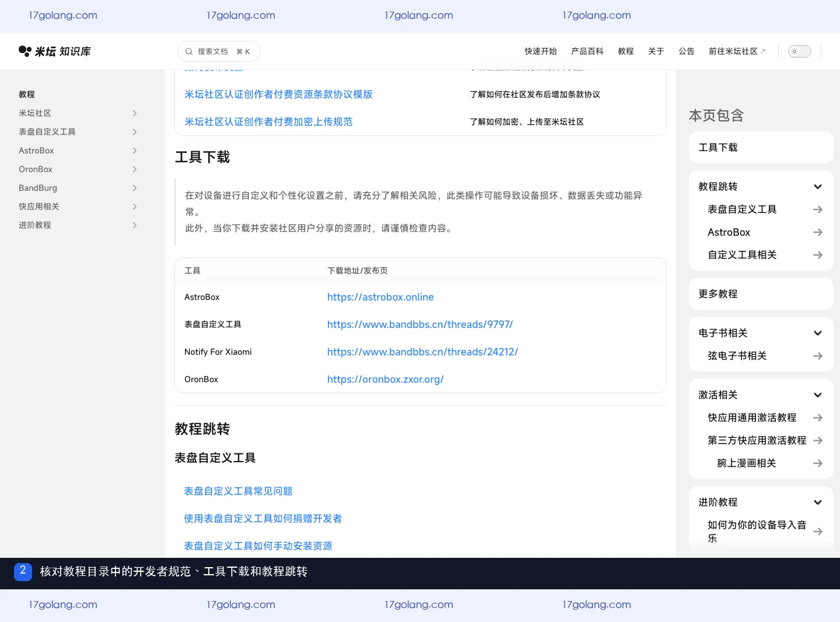Click the arrow next to 如何为你的设备导入音乐
The width and height of the screenshot is (840, 622).
click(818, 532)
